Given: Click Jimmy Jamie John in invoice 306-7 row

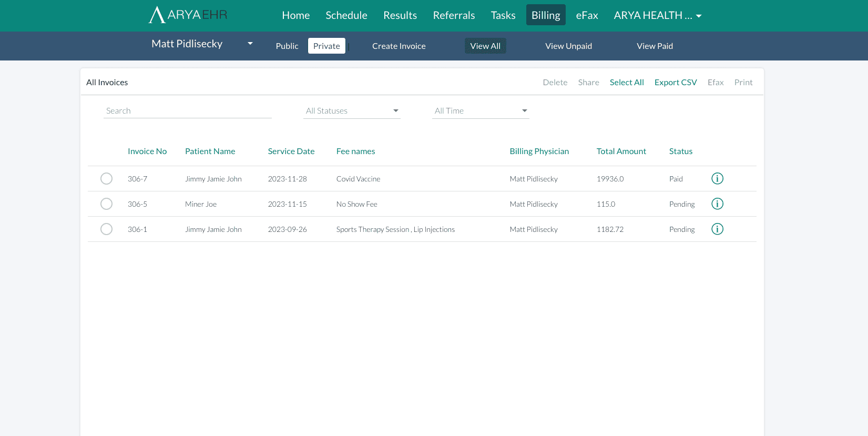Looking at the screenshot, I should coord(213,179).
